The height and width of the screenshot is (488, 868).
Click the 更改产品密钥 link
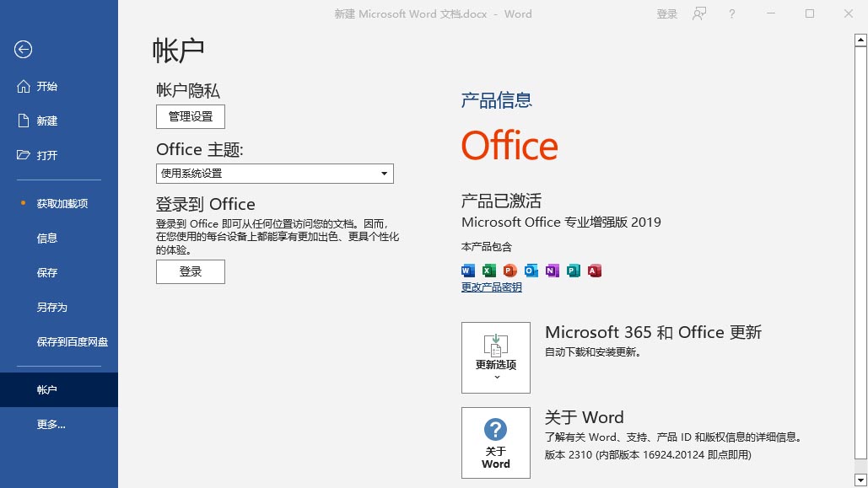(x=492, y=287)
